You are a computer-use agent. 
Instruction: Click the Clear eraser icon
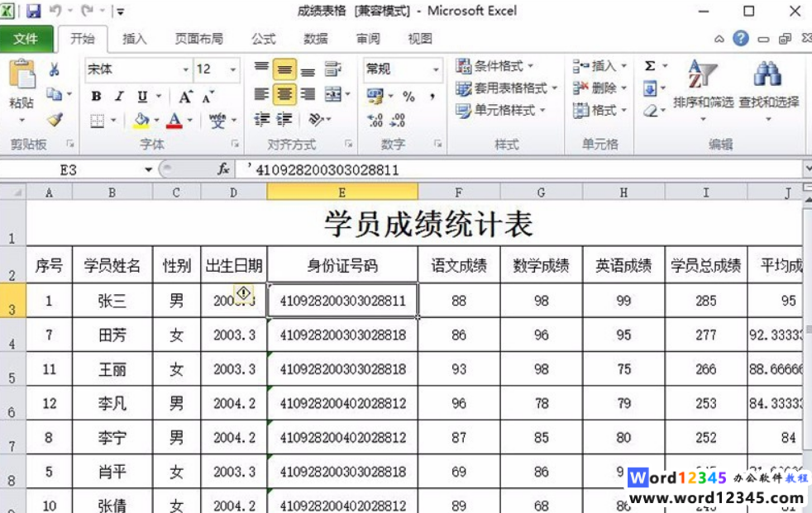[651, 111]
